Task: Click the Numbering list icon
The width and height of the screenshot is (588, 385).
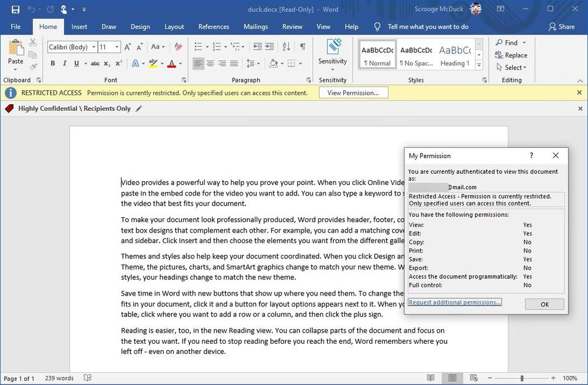Action: pyautogui.click(x=217, y=47)
